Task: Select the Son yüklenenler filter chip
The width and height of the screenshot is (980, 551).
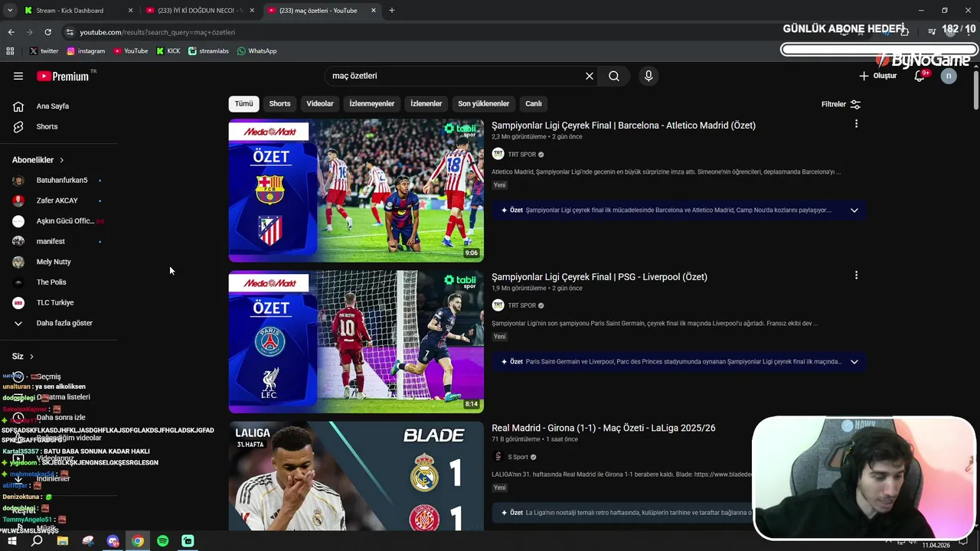Action: pyautogui.click(x=484, y=103)
